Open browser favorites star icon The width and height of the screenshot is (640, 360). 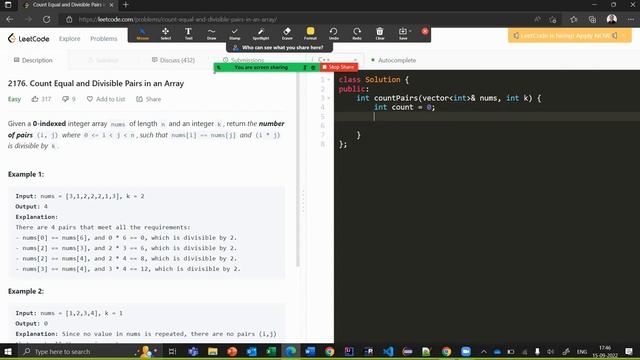(x=573, y=19)
